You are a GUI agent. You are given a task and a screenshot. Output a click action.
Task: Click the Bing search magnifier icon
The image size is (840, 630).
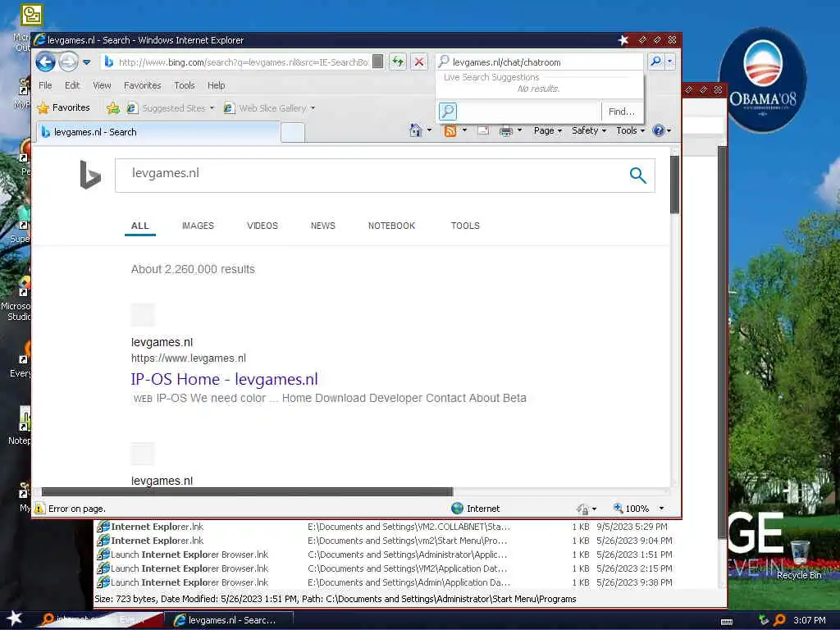(637, 176)
